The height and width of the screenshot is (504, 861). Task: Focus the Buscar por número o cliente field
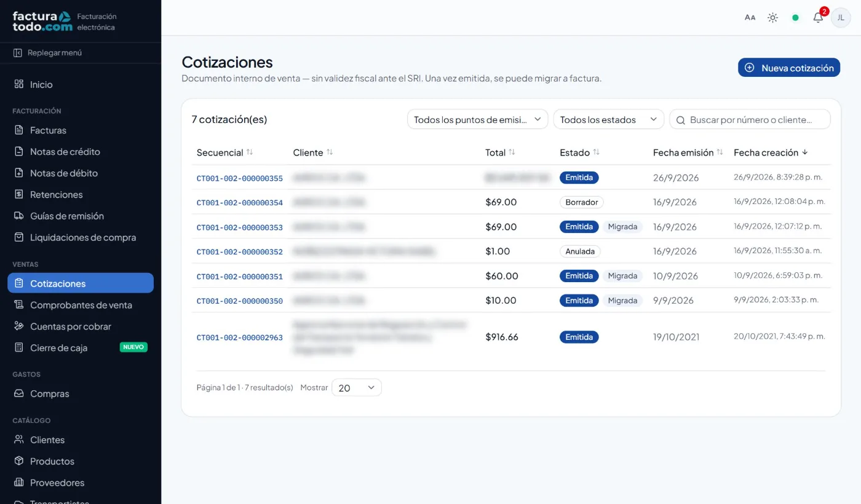(x=750, y=119)
